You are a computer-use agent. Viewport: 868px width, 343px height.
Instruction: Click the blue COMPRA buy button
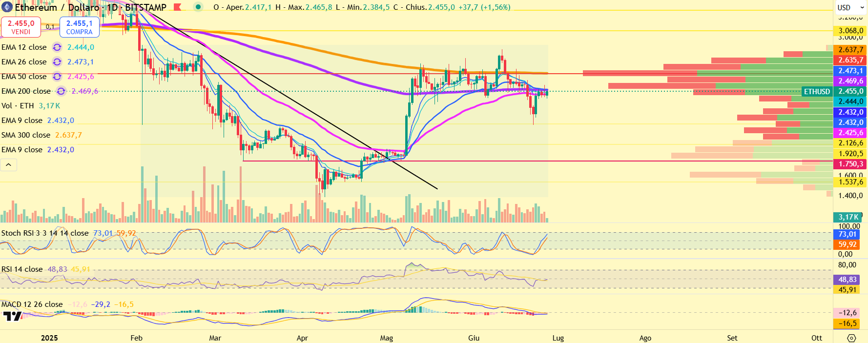tap(80, 27)
